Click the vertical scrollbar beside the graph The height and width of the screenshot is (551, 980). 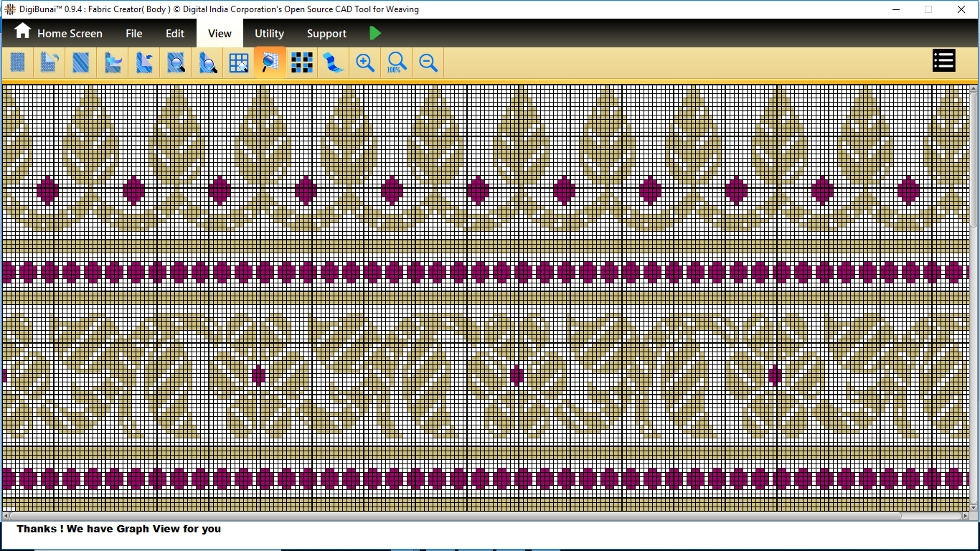coord(974,158)
